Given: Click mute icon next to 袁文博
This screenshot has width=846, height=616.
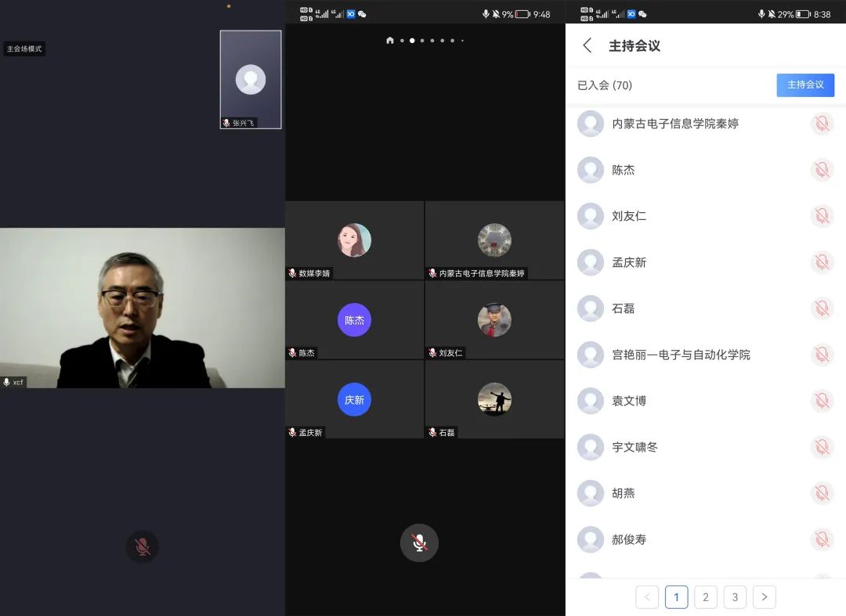Looking at the screenshot, I should [822, 401].
